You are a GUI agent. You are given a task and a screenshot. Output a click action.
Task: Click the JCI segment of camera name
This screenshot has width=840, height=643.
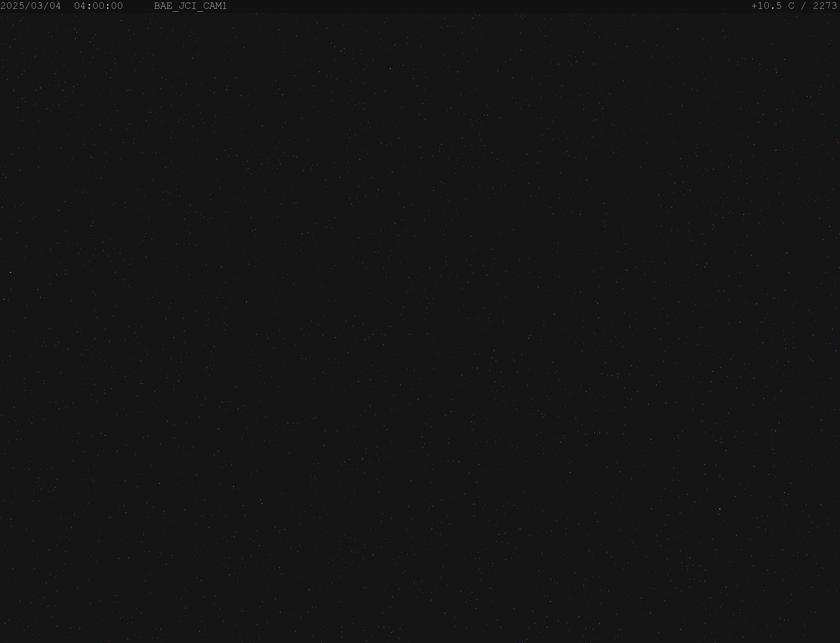tap(188, 6)
